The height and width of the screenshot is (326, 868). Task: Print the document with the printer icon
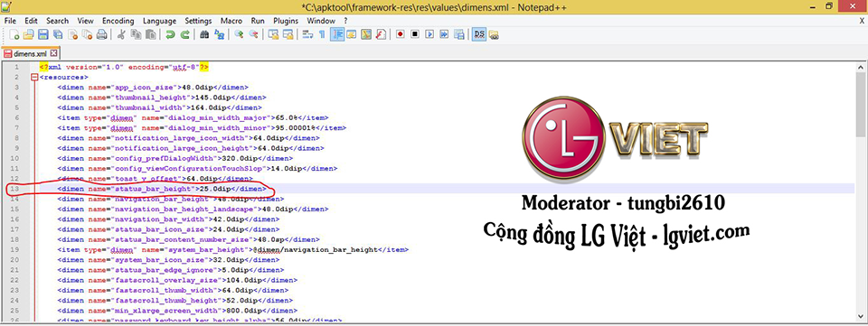[101, 34]
